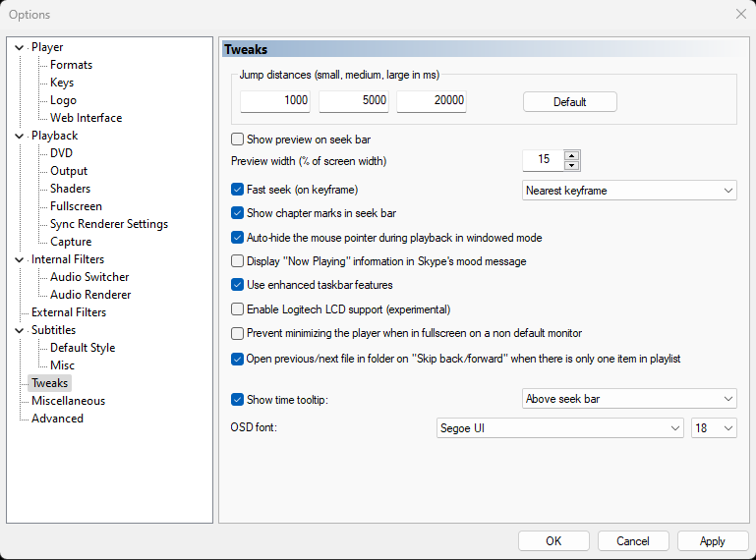Open subtitles Default Style page
Screen dimensions: 756x560
[x=83, y=348]
